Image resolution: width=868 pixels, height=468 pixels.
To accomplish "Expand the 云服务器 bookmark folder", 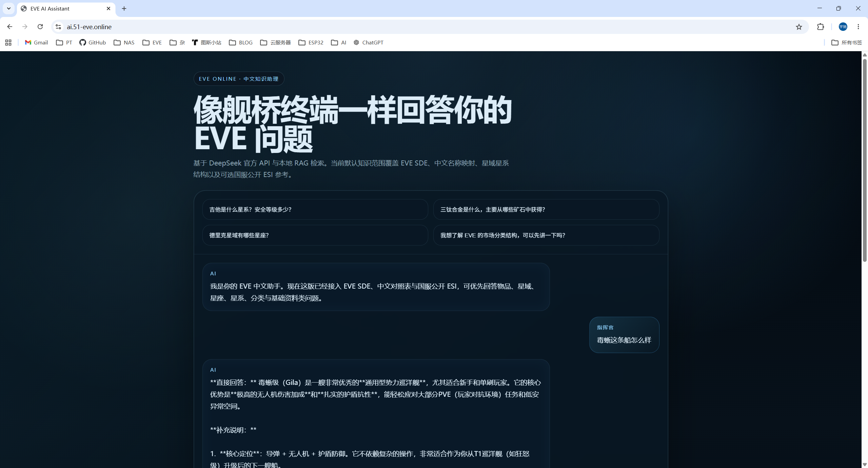I will [276, 42].
